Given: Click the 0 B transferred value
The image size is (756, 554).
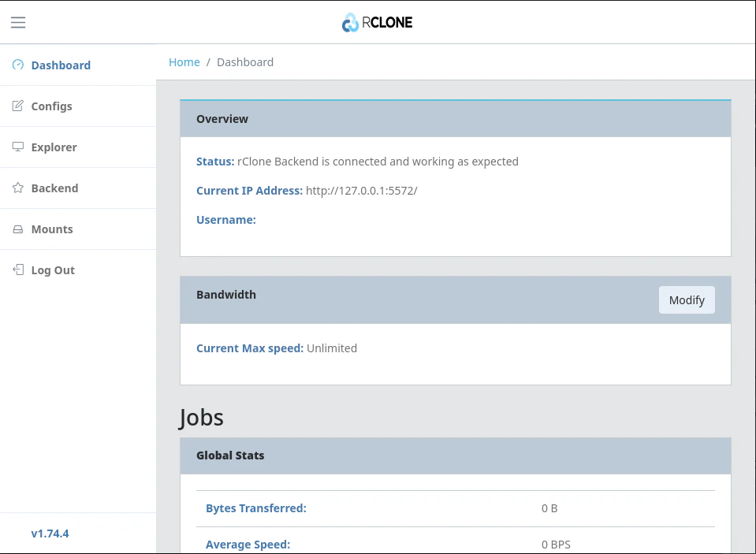Looking at the screenshot, I should click(x=549, y=508).
